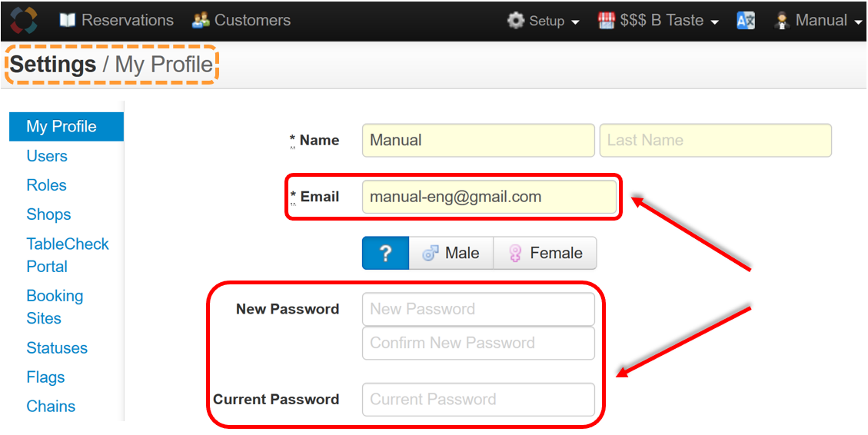Click the Current Password field
This screenshot has width=868, height=435.
[x=478, y=400]
